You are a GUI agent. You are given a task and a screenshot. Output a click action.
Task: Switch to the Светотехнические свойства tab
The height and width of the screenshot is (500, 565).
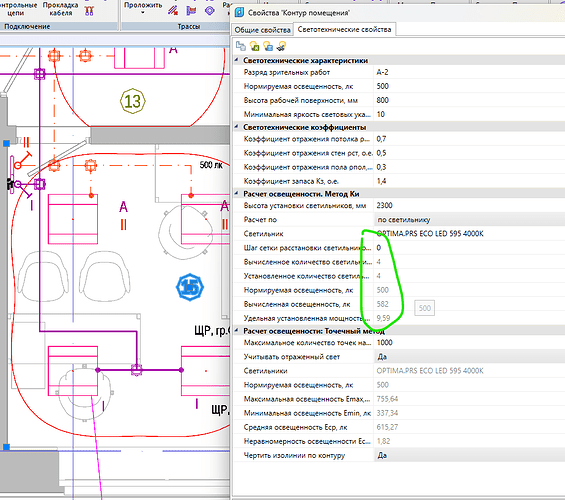pyautogui.click(x=344, y=30)
